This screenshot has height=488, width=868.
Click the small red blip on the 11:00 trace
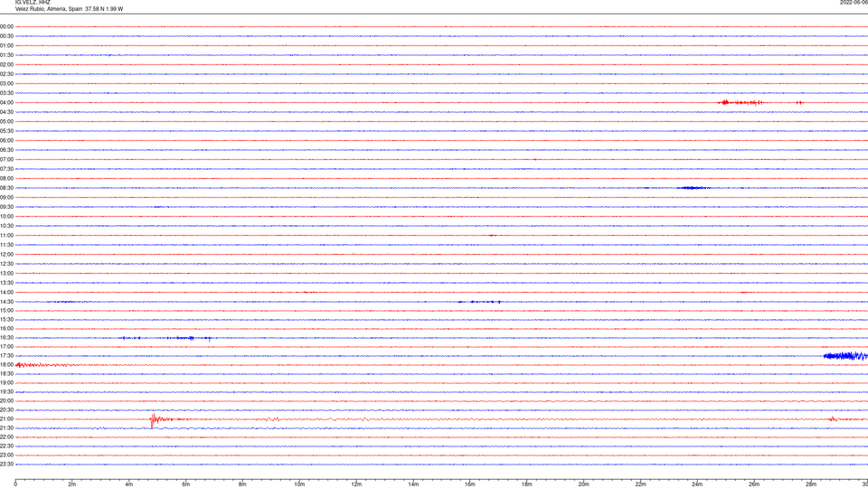point(492,235)
